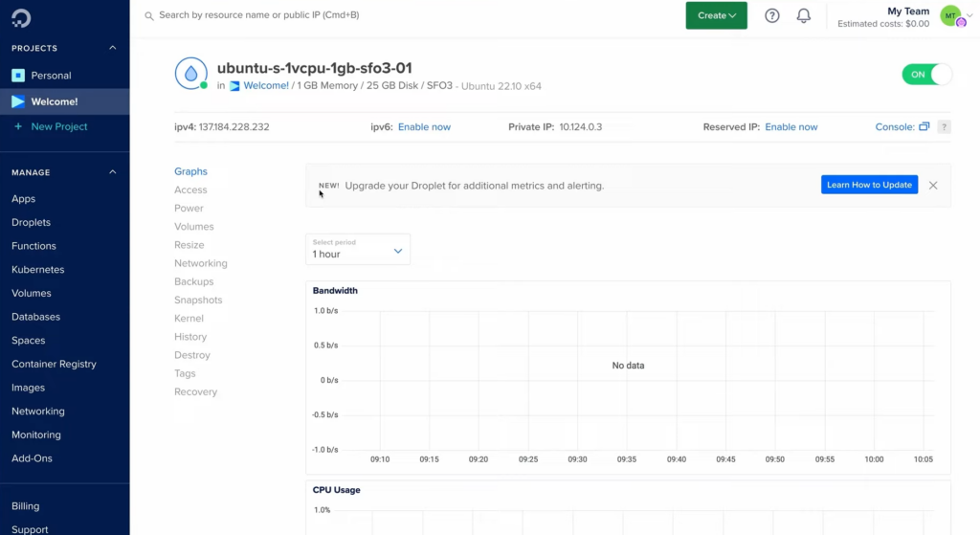
Task: Open Console window icon
Action: pos(924,126)
